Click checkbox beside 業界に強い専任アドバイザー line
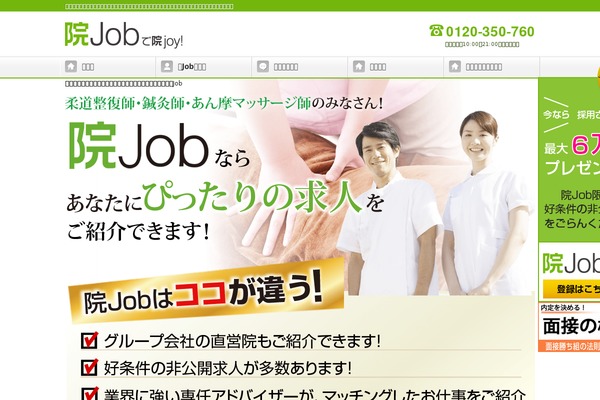This screenshot has width=600, height=400. click(x=90, y=394)
